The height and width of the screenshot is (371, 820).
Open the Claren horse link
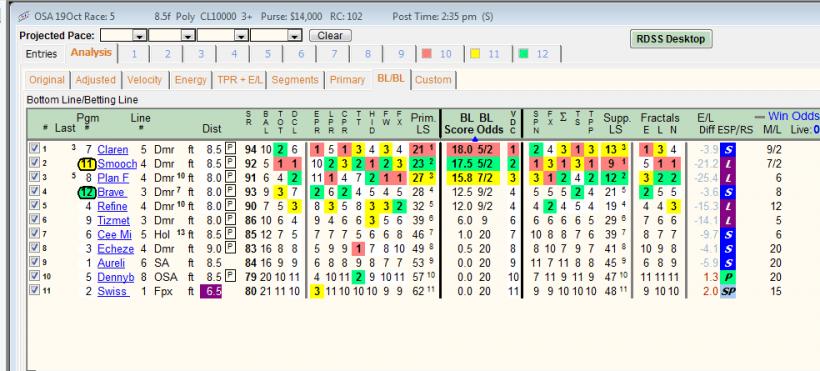(x=112, y=150)
